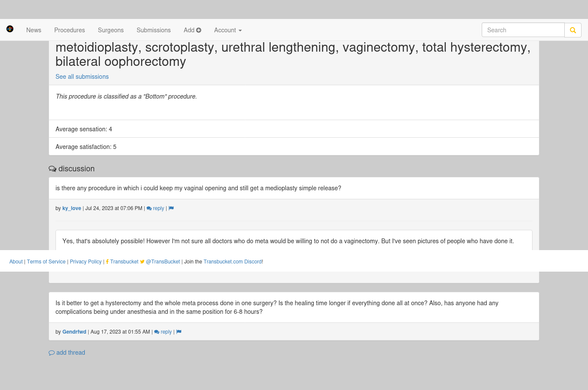Open See all submissions link
This screenshot has height=390, width=588.
[x=82, y=77]
